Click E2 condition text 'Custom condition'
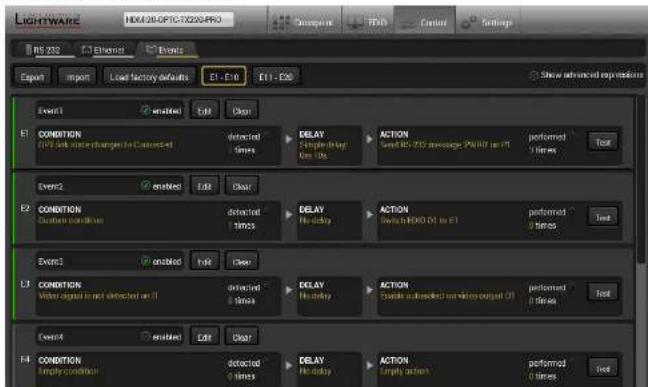Viewport: 648px width, 387px height. tap(71, 220)
